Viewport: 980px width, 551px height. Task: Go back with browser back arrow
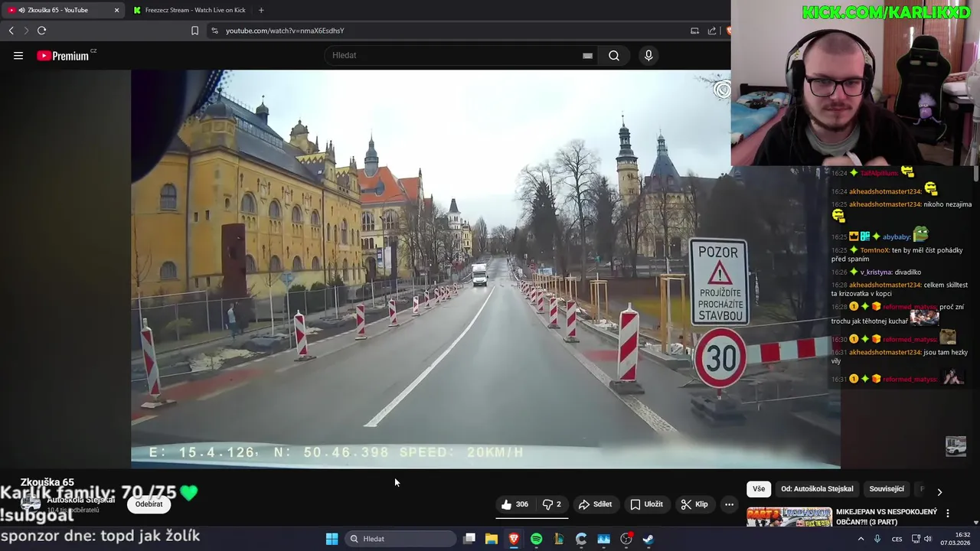tap(11, 31)
